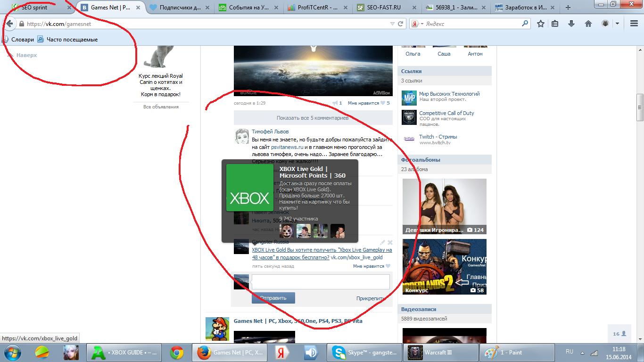Click the Наверх back-to-top link
644x362 pixels.
(23, 55)
